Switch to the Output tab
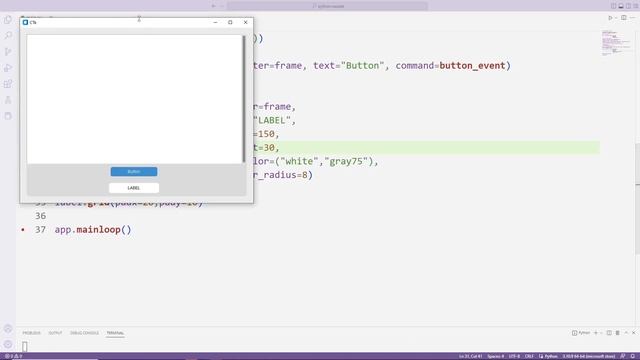 coord(55,333)
